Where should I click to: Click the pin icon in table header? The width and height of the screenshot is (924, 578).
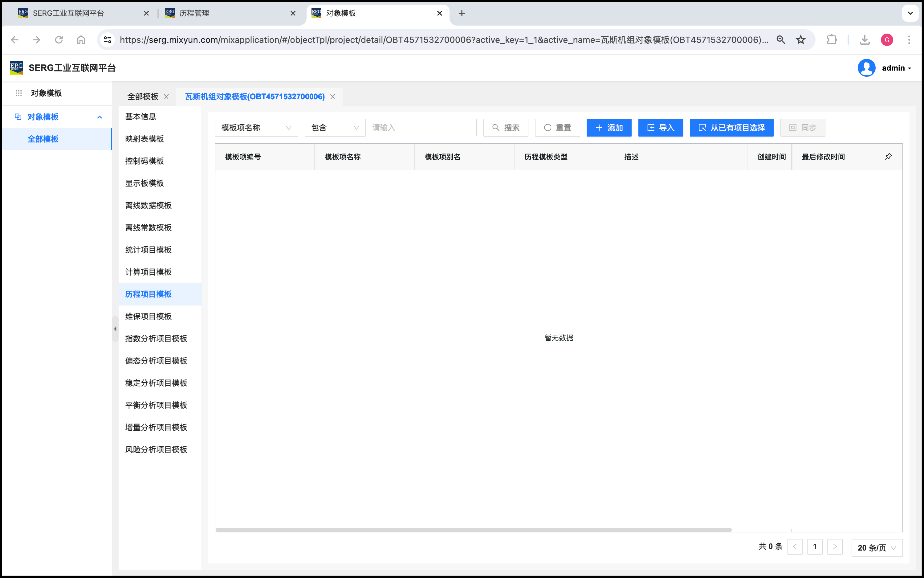click(x=888, y=157)
